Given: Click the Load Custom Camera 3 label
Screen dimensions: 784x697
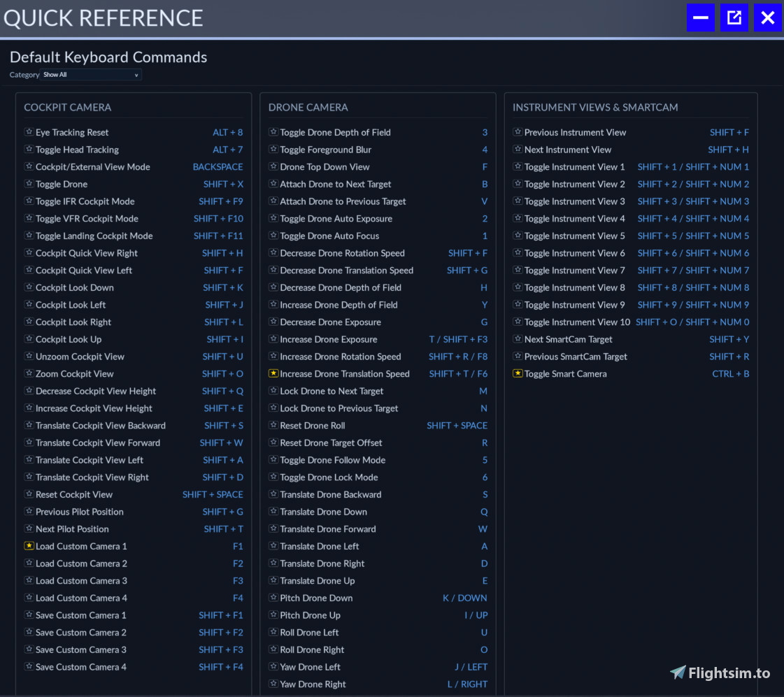Looking at the screenshot, I should tap(82, 581).
